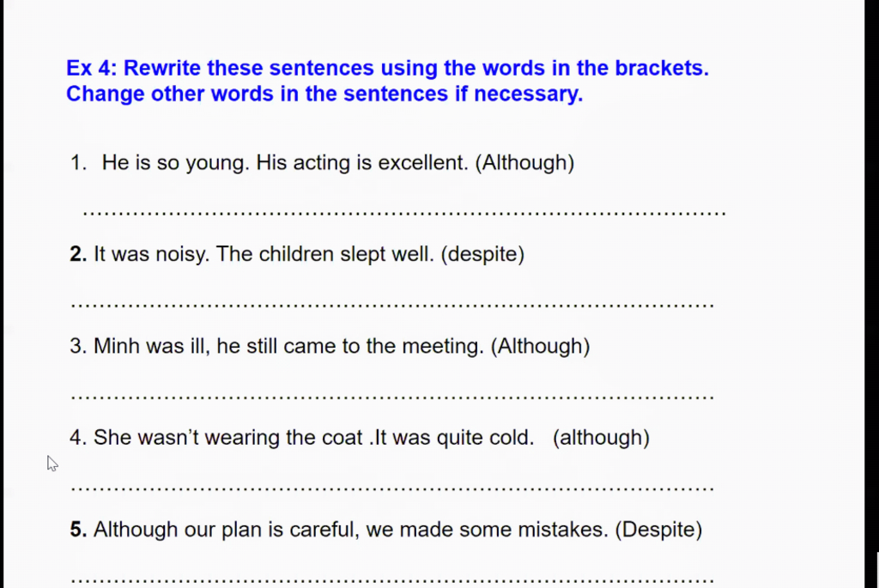Image resolution: width=879 pixels, height=588 pixels.
Task: Click the bold number 5 label
Action: 78,530
